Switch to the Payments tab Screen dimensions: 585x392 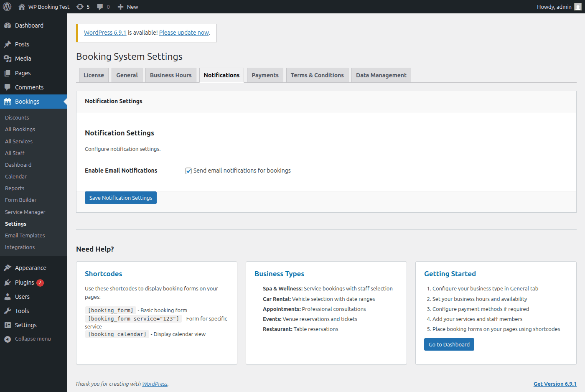pos(265,75)
